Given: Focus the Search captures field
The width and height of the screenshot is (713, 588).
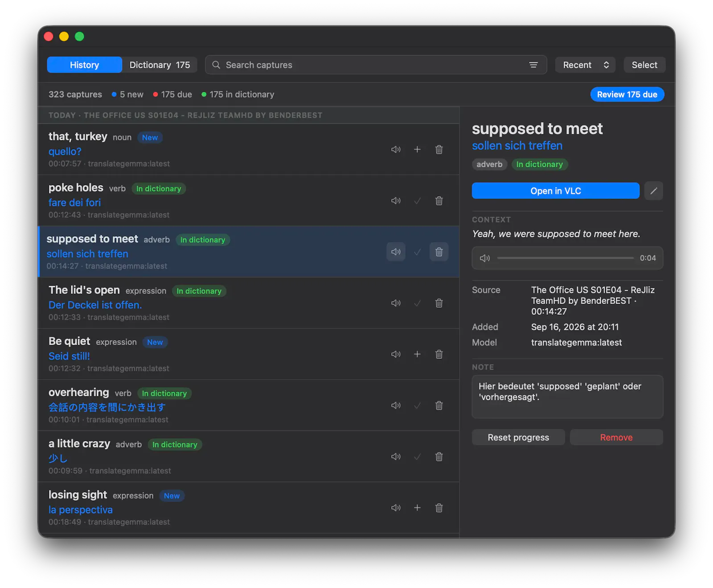Looking at the screenshot, I should [x=376, y=65].
